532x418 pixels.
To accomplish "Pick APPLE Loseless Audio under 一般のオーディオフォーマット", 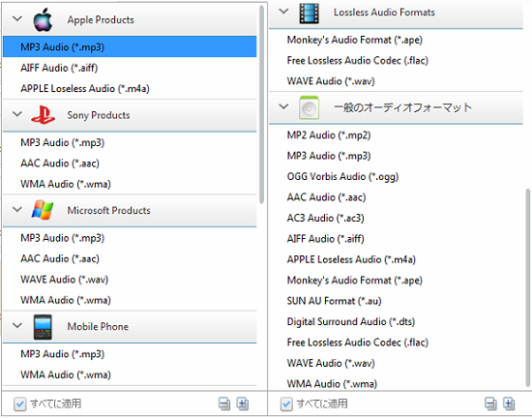I will (396, 259).
